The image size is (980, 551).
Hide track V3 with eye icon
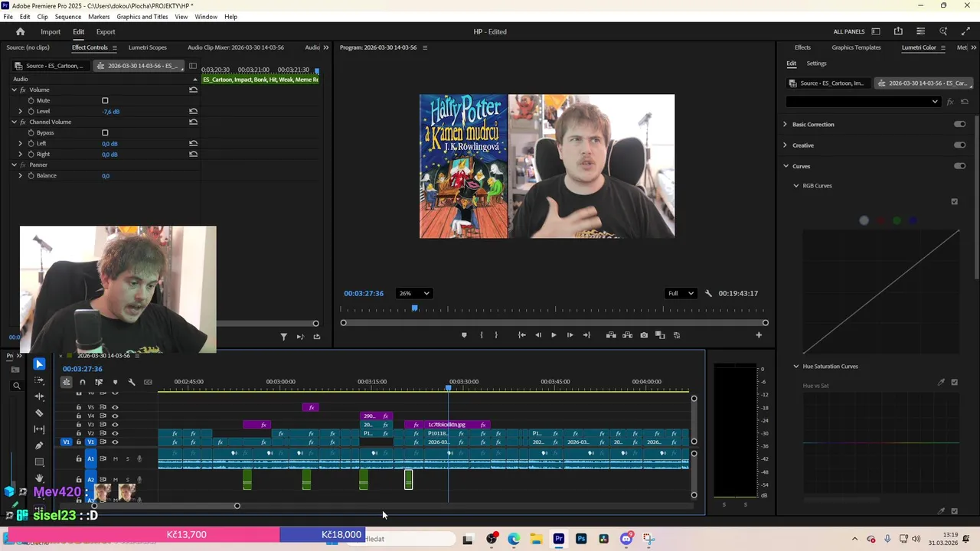115,425
